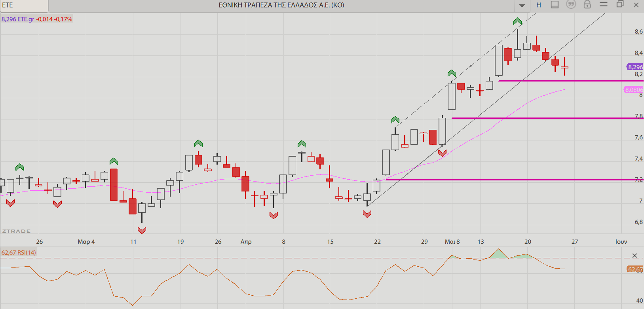Image resolution: width=644 pixels, height=309 pixels.
Task: Close the chart window with X
Action: pos(636,5)
